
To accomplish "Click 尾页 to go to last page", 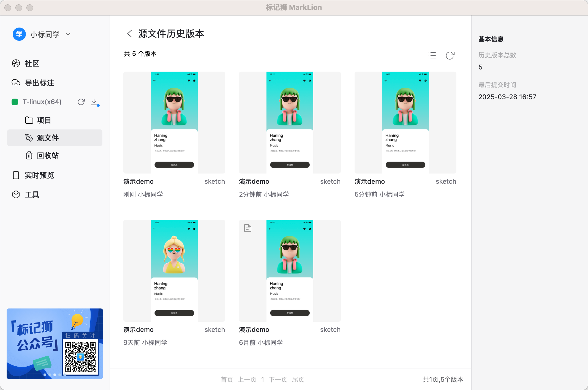I will point(298,379).
